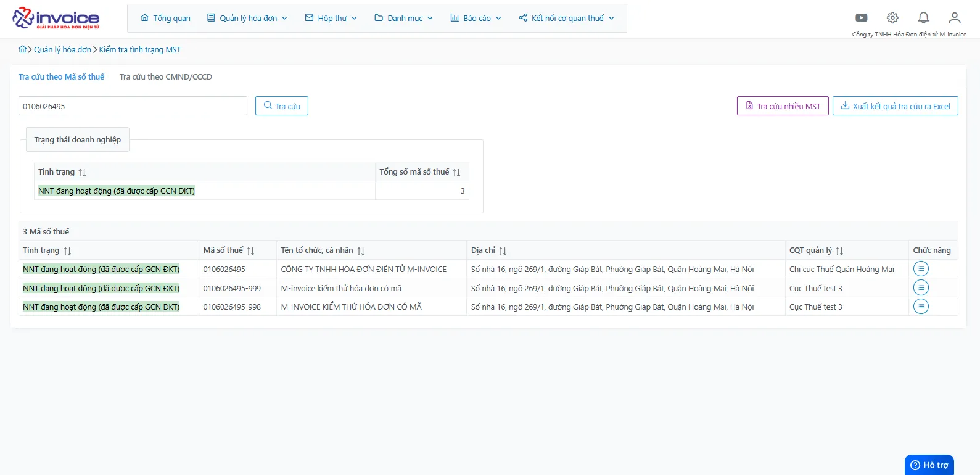The width and height of the screenshot is (980, 475).
Task: Open the video tutorial icon in header
Action: point(862,18)
